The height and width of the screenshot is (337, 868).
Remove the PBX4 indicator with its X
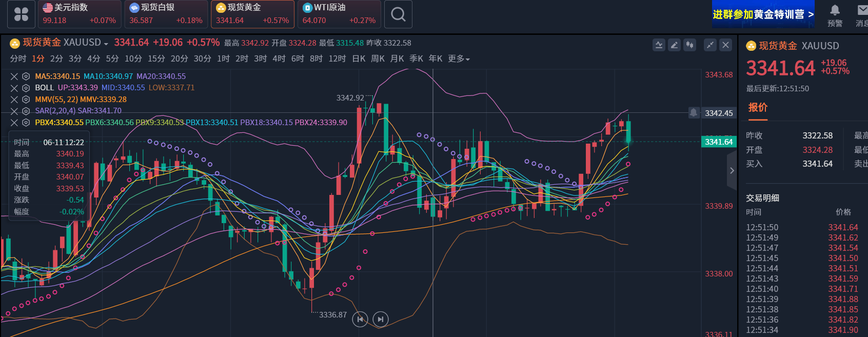14,123
